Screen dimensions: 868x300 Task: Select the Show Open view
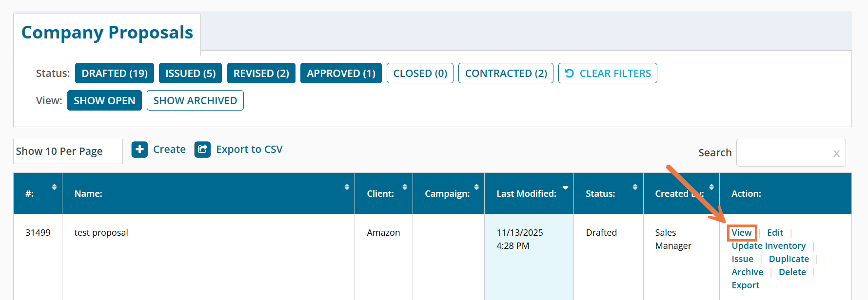(104, 101)
